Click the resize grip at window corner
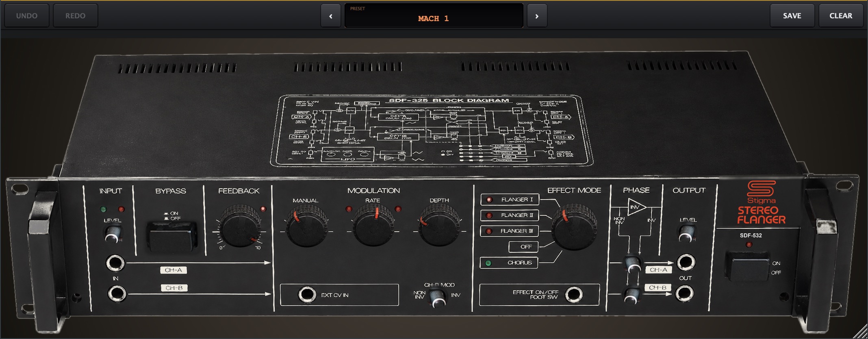 coord(860,331)
